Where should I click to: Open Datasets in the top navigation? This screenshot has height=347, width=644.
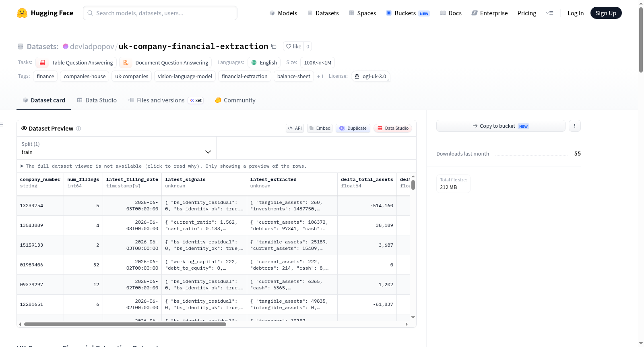click(323, 13)
